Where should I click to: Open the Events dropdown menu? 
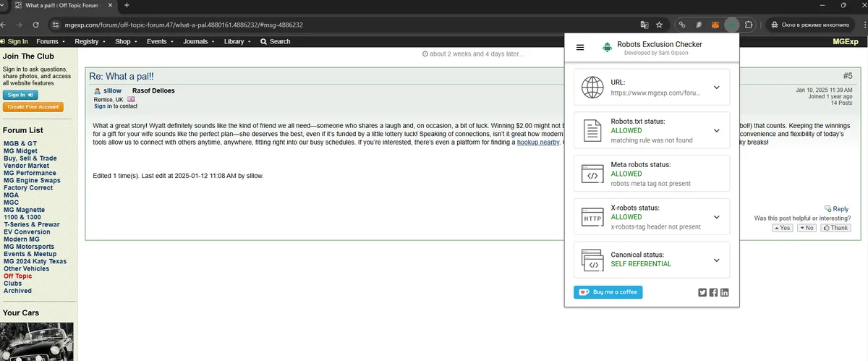click(x=160, y=41)
